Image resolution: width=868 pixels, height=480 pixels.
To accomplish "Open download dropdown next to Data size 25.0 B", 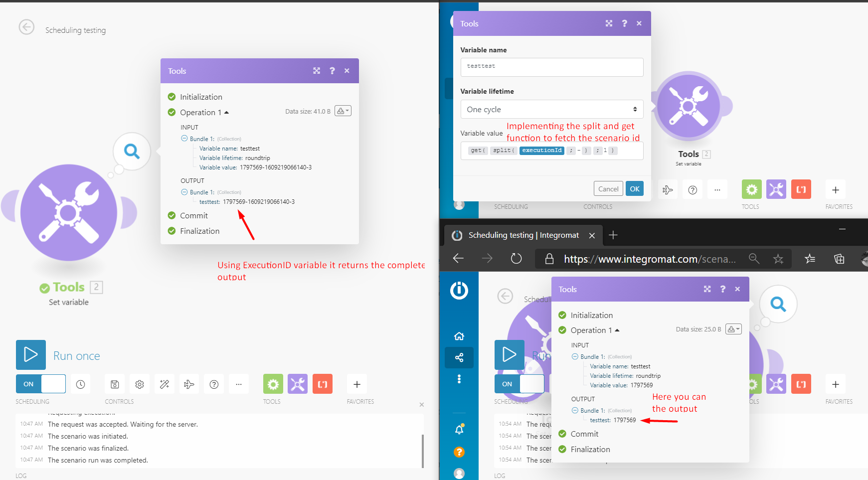I will [733, 329].
